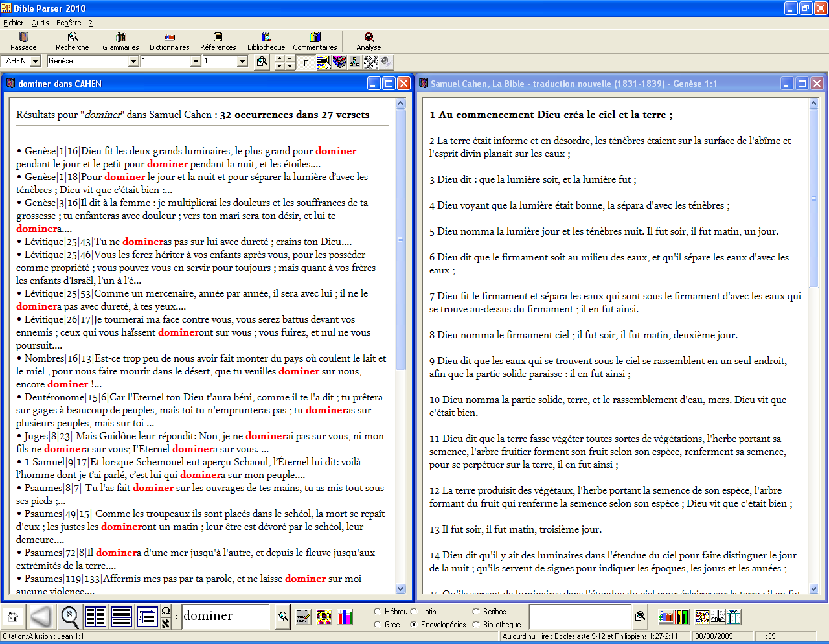The width and height of the screenshot is (829, 644).
Task: Open the Genèse book dropdown
Action: (133, 61)
